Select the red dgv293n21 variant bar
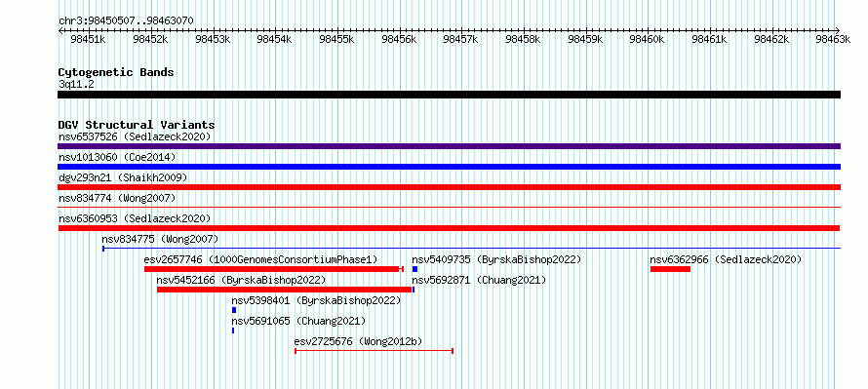The height and width of the screenshot is (389, 868). (x=449, y=187)
